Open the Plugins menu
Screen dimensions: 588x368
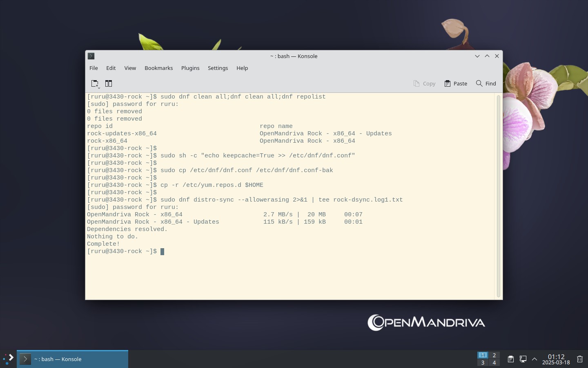(x=190, y=68)
